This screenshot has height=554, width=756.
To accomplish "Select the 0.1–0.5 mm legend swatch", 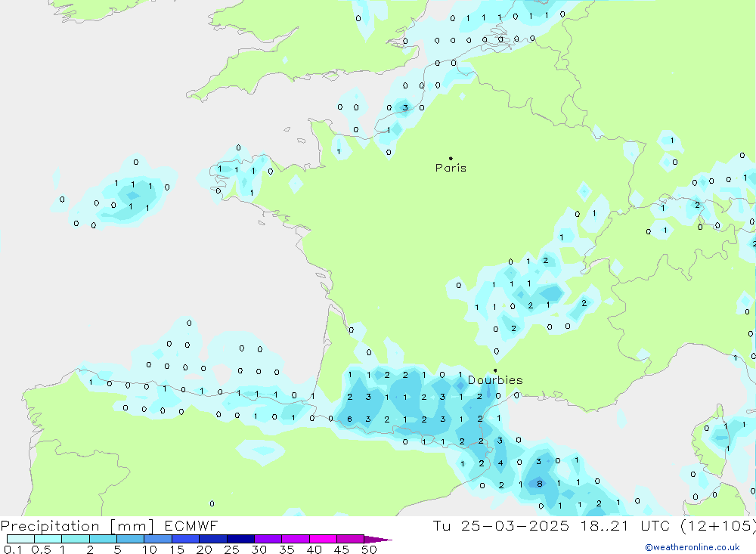I will point(20,539).
